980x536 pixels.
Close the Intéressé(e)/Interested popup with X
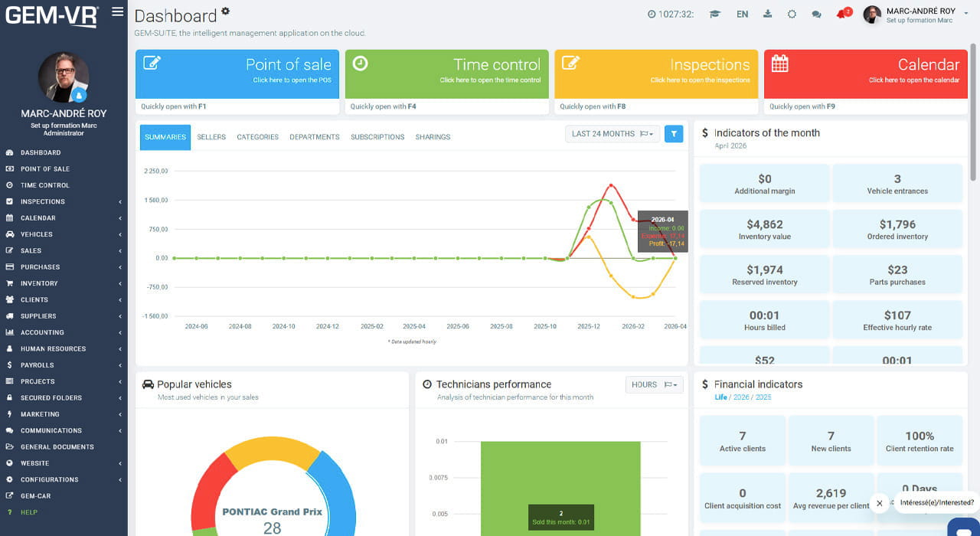click(880, 503)
